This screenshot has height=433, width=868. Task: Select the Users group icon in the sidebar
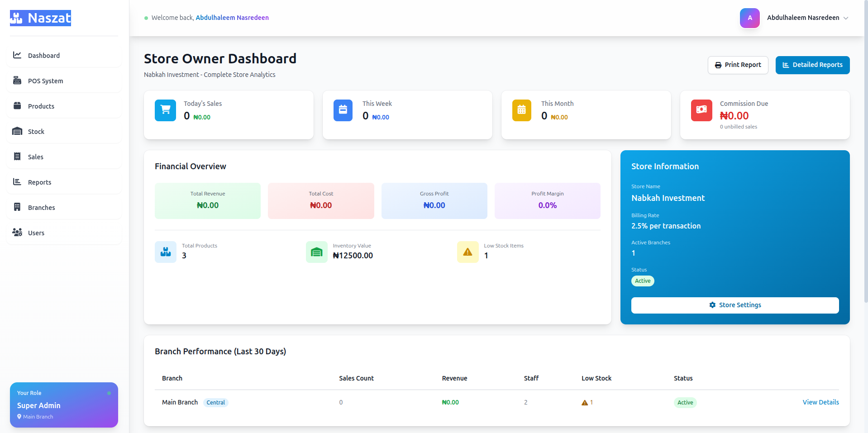[17, 233]
